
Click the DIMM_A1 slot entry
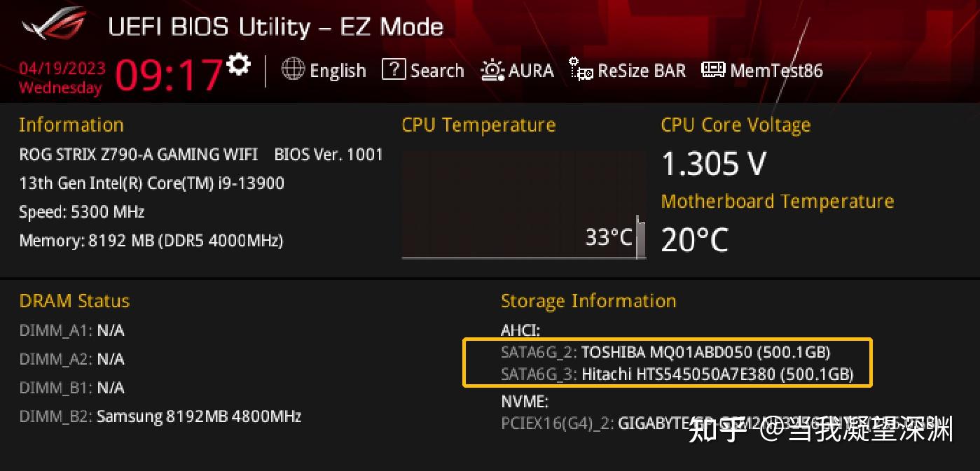tap(72, 330)
